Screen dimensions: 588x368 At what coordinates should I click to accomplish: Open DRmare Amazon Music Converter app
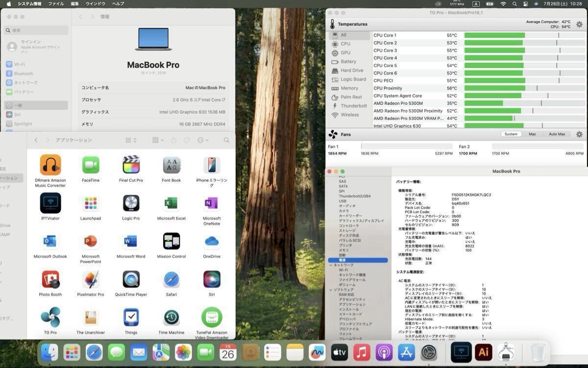(x=50, y=165)
